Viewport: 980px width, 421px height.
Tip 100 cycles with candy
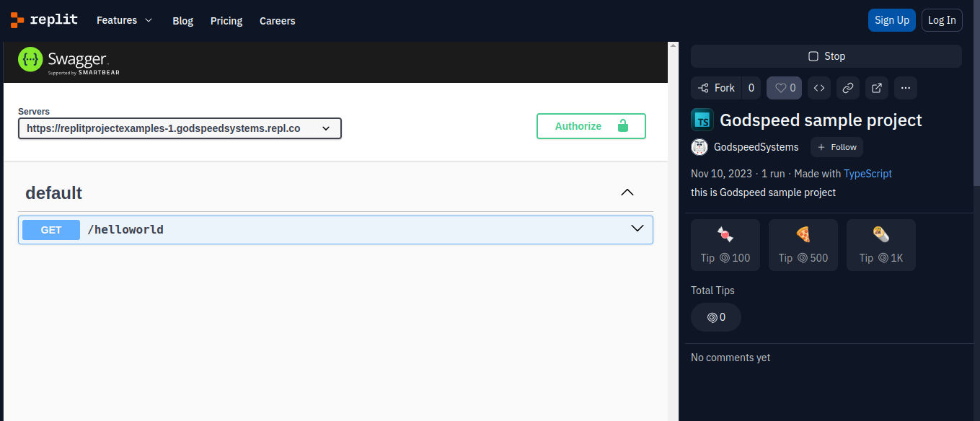point(725,245)
